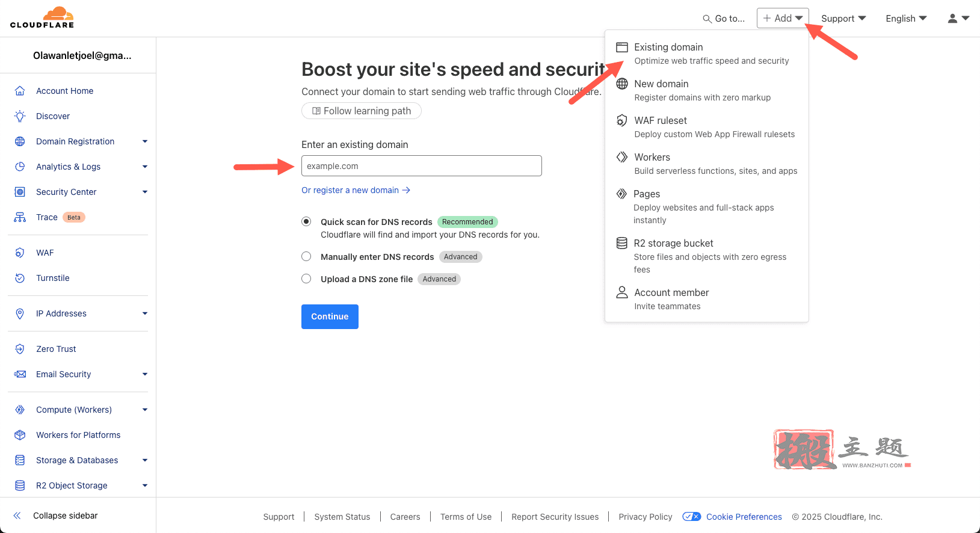Choose Pages from the Add menu
The image size is (980, 533).
point(706,206)
